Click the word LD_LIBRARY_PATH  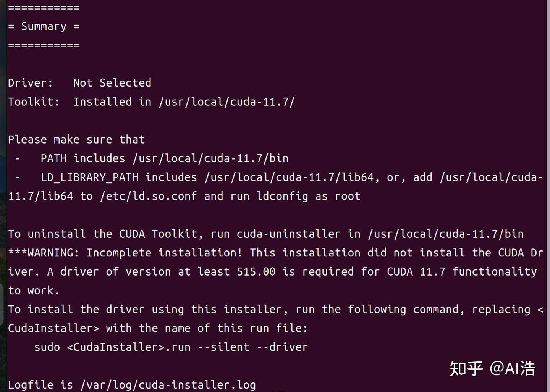[89, 177]
